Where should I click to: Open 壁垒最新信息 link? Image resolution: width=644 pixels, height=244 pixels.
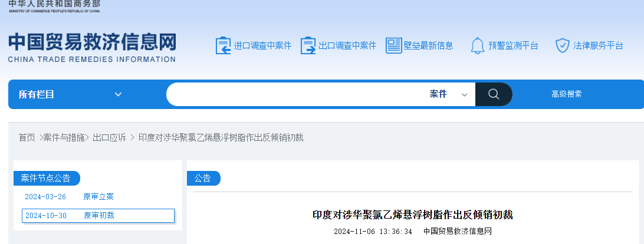428,45
